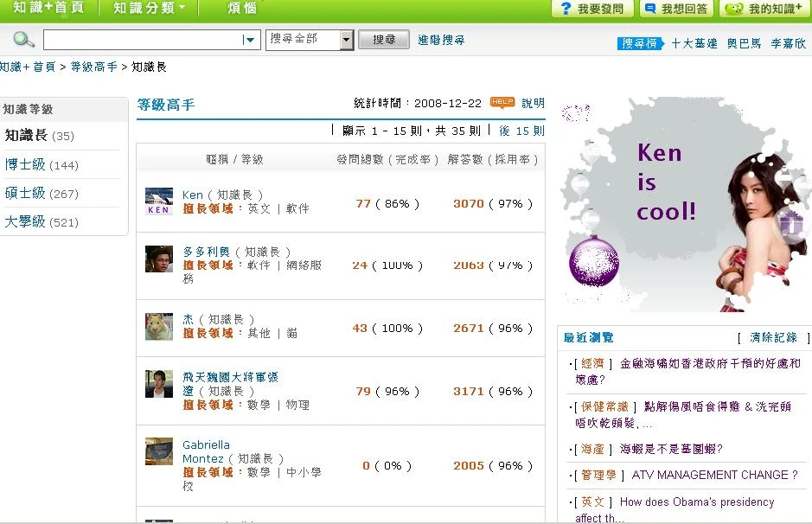Open 多多利奧's avatar thumbnail
This screenshot has width=812, height=524.
tap(159, 259)
